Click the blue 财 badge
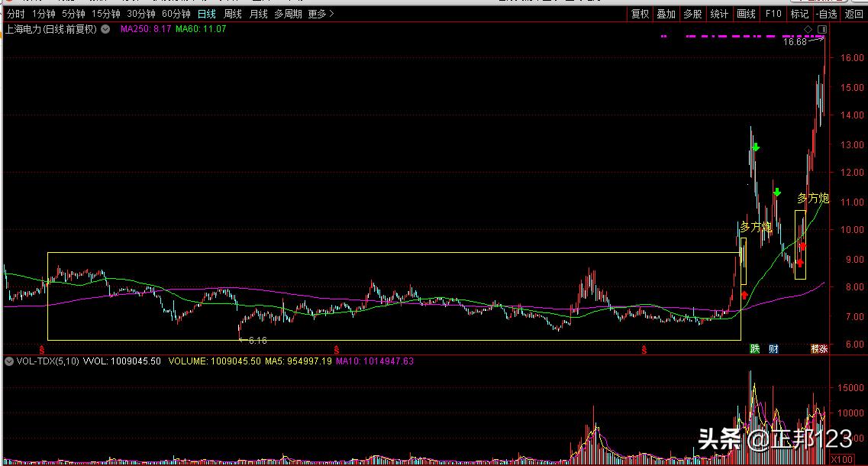Image resolution: width=868 pixels, height=466 pixels. click(x=773, y=348)
